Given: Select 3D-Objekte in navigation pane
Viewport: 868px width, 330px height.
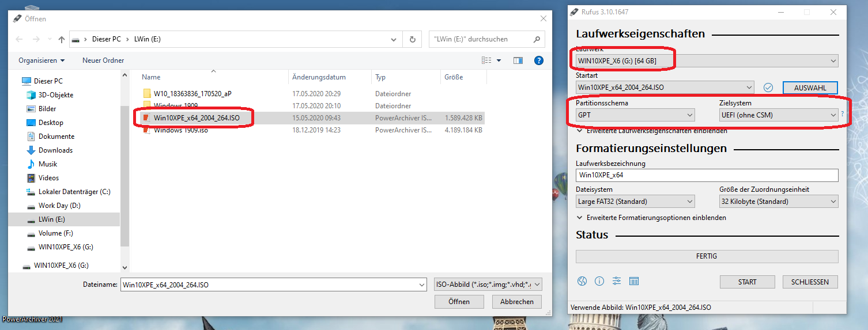Looking at the screenshot, I should tap(56, 95).
